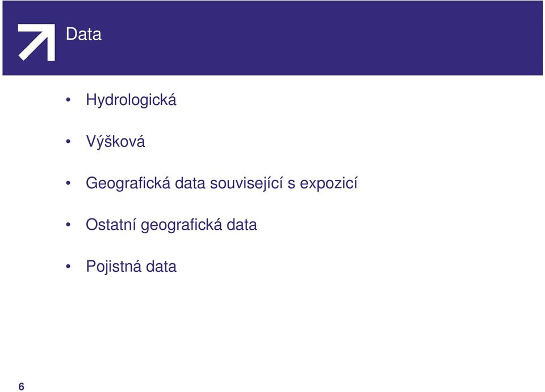Click the word data after Pojistná
This screenshot has height=392, width=545.
pos(161,267)
